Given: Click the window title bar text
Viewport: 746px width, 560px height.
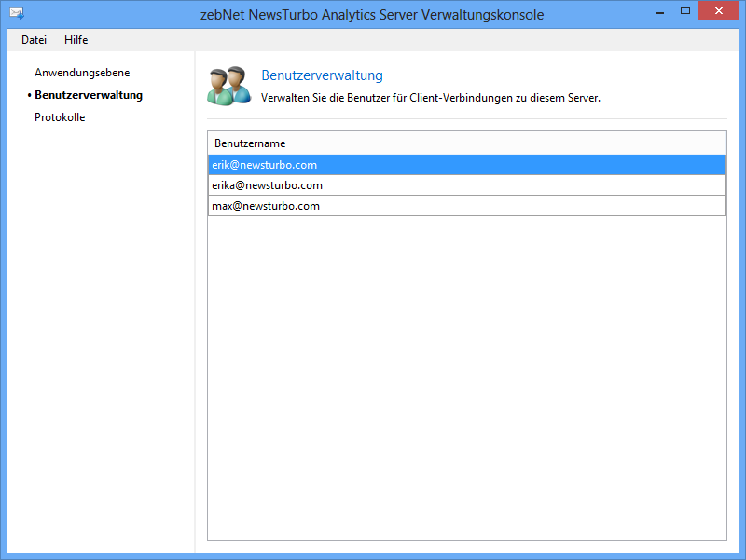Looking at the screenshot, I should [x=372, y=15].
